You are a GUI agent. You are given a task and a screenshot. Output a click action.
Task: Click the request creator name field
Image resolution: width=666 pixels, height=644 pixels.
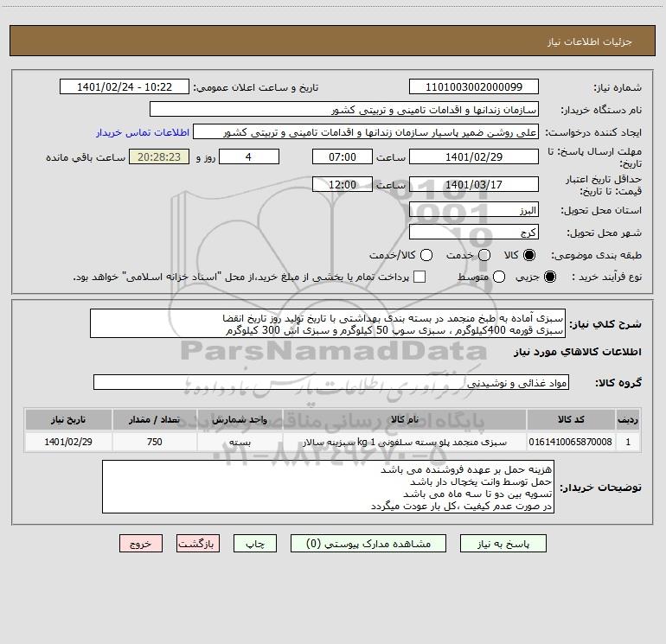point(366,132)
